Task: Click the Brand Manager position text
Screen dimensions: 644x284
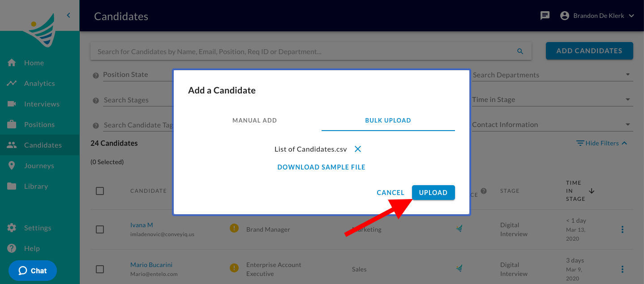Action: [268, 229]
